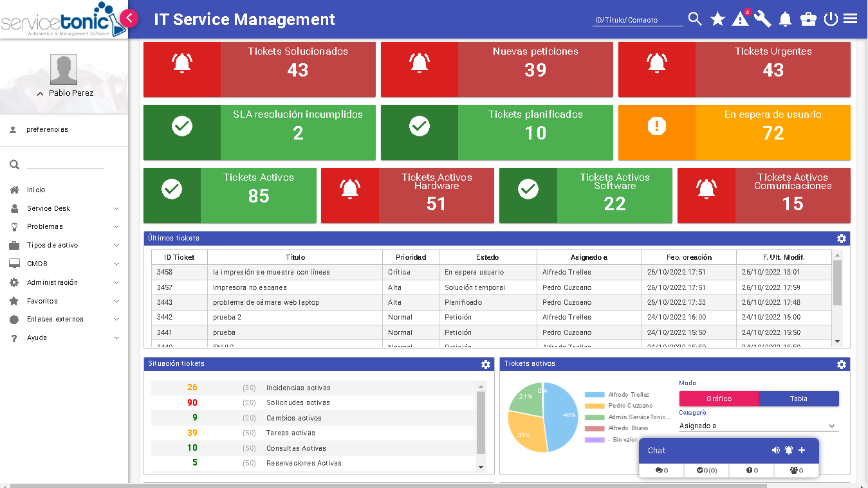The image size is (868, 488).
Task: Click bell icon on Nuevas peticiones card
Action: (420, 63)
